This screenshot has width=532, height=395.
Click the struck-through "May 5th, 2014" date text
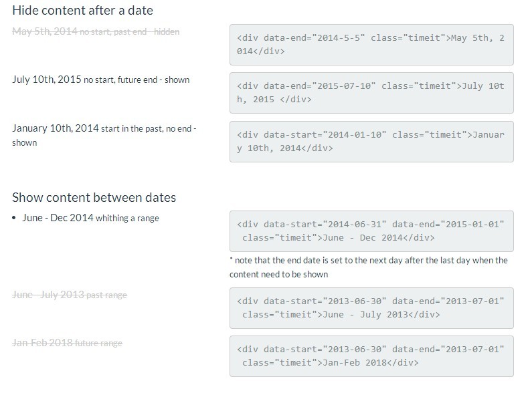(45, 31)
